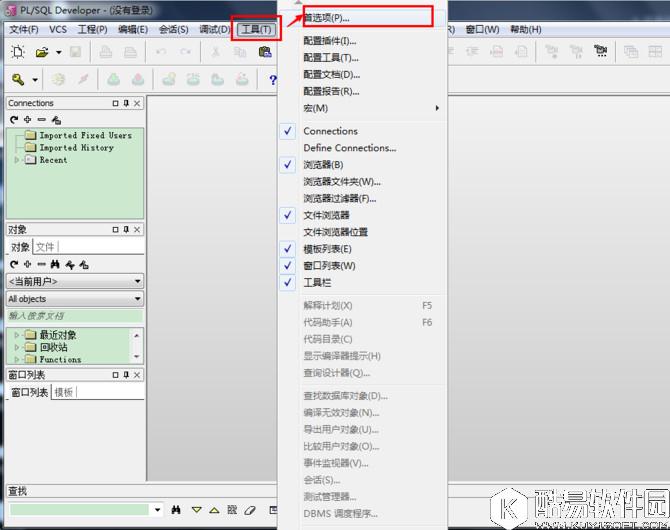Select 配置报告(R)... menu entry
Image resolution: width=670 pixels, height=530 pixels.
tap(363, 91)
